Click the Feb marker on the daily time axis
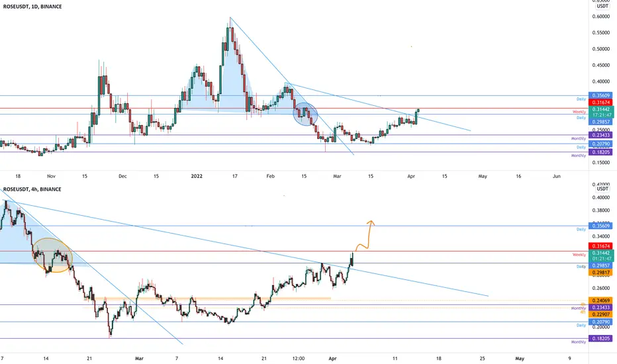Screen dimensions: 617x364 point(270,176)
